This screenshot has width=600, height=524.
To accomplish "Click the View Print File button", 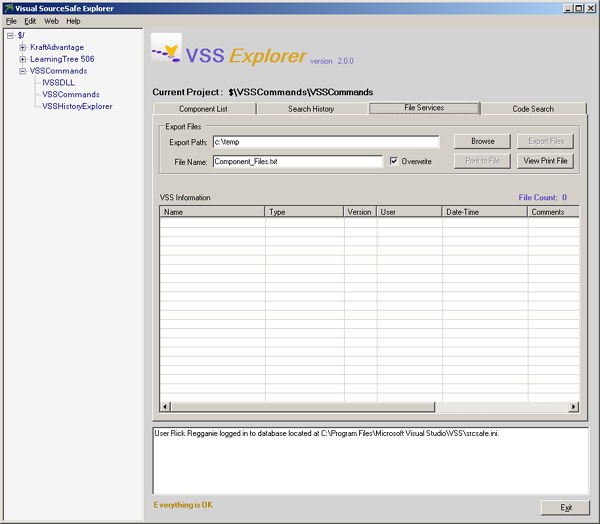I will pos(545,161).
